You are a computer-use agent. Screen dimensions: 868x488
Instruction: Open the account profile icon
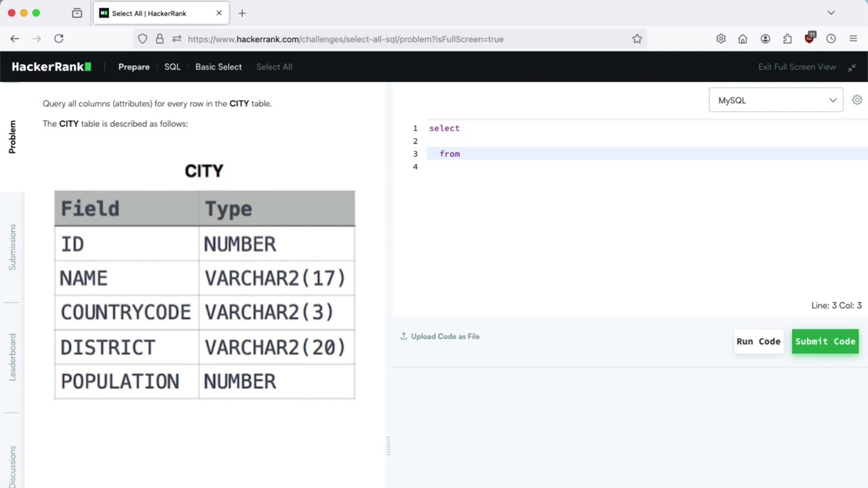pos(765,39)
